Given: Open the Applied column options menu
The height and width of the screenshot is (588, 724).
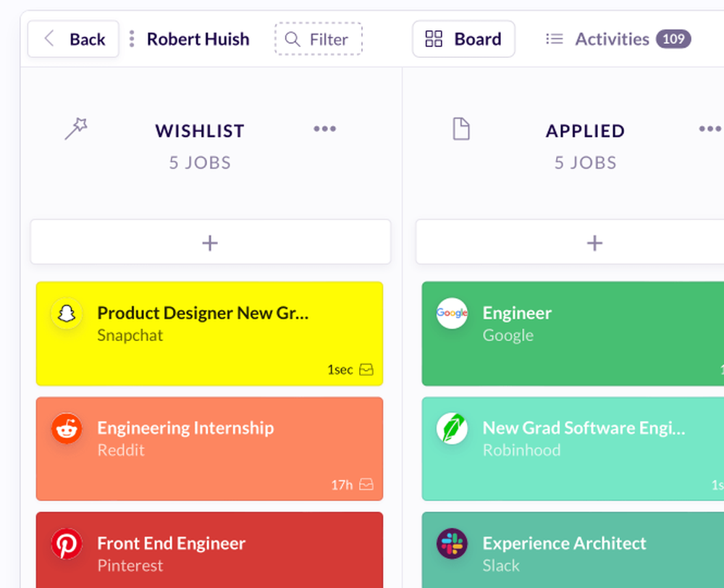Looking at the screenshot, I should coord(710,129).
